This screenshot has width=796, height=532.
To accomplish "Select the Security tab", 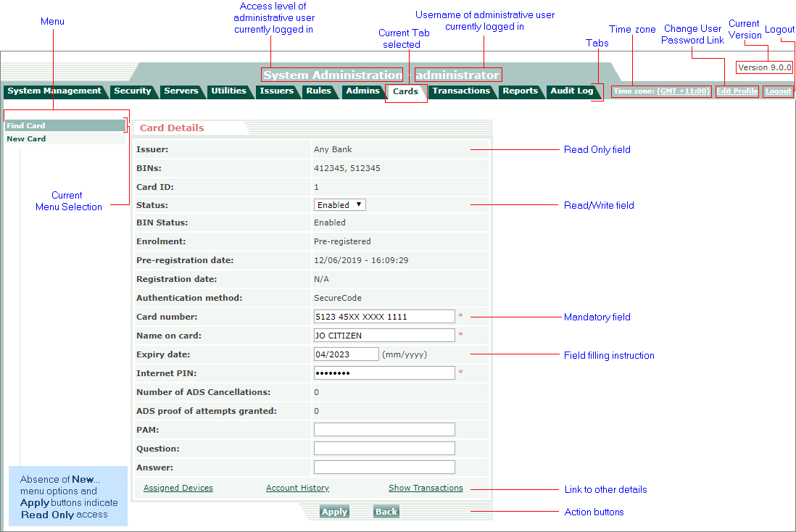I will tap(133, 91).
